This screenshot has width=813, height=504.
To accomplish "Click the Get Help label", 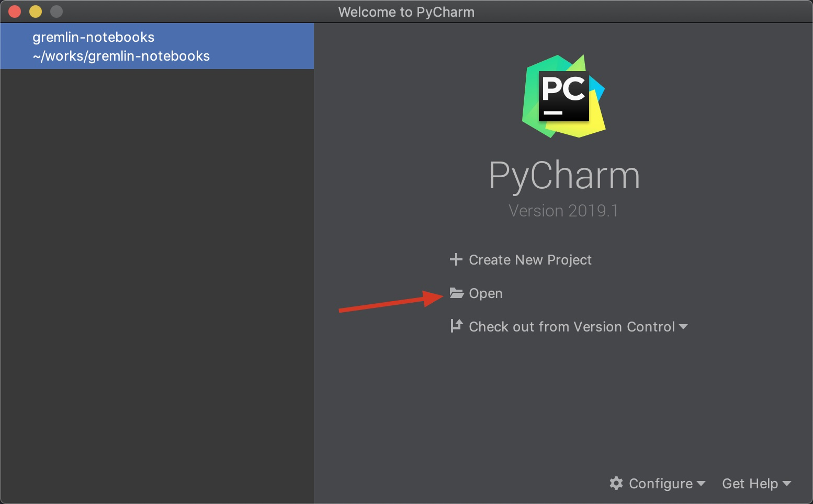I will [750, 484].
